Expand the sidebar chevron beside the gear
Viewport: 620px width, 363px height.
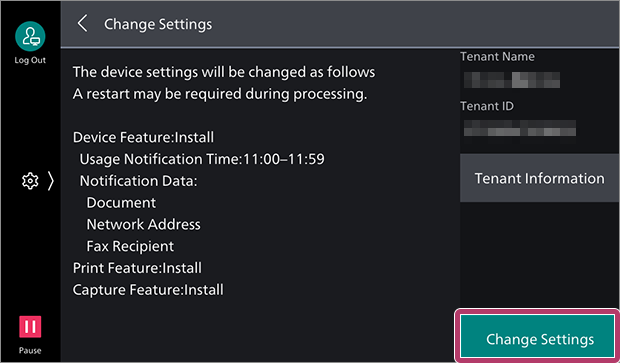51,181
